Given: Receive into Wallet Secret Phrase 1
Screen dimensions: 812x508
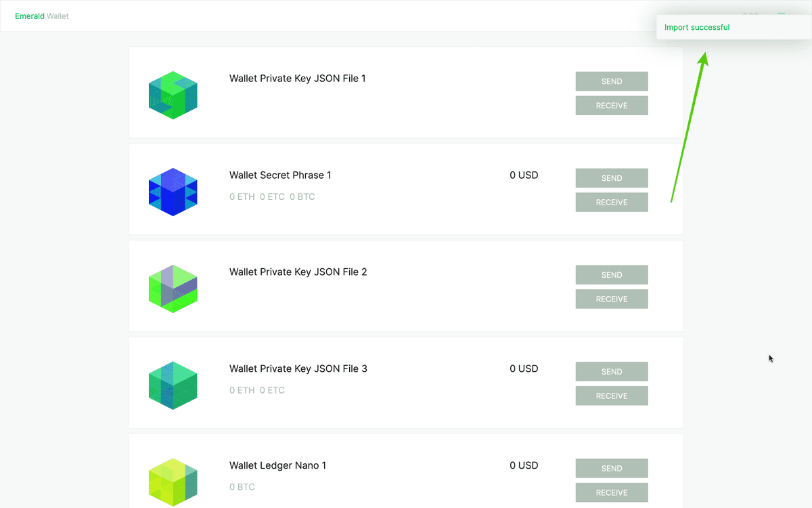Looking at the screenshot, I should 612,203.
